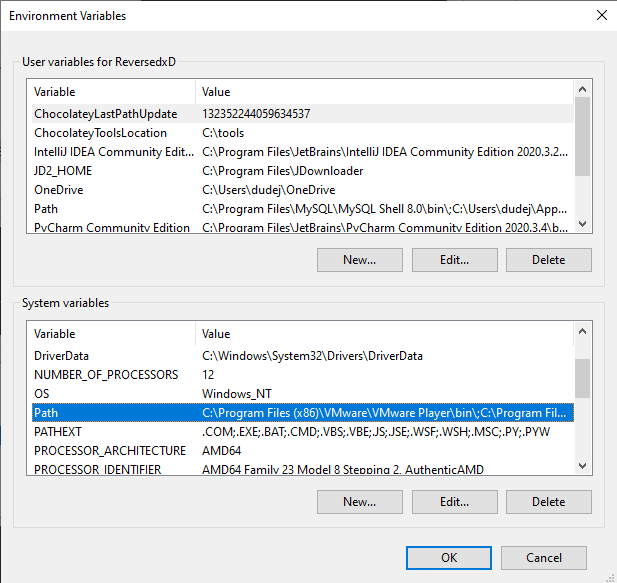Select the system Path variable with VMware
Image resolution: width=617 pixels, height=583 pixels.
point(302,413)
